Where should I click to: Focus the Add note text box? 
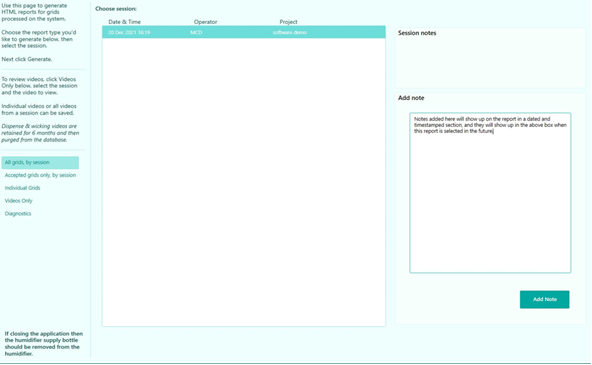tap(490, 193)
